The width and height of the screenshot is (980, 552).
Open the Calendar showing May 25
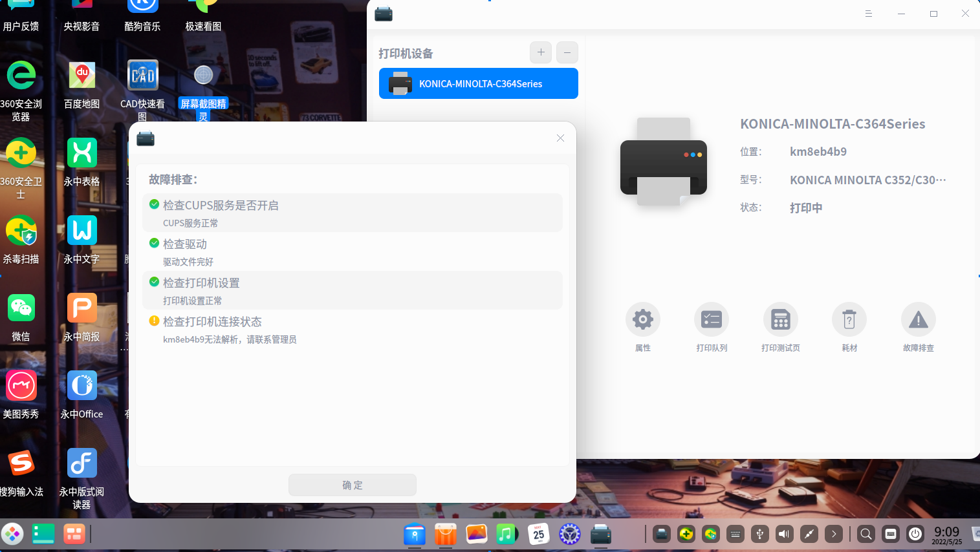[x=538, y=534]
